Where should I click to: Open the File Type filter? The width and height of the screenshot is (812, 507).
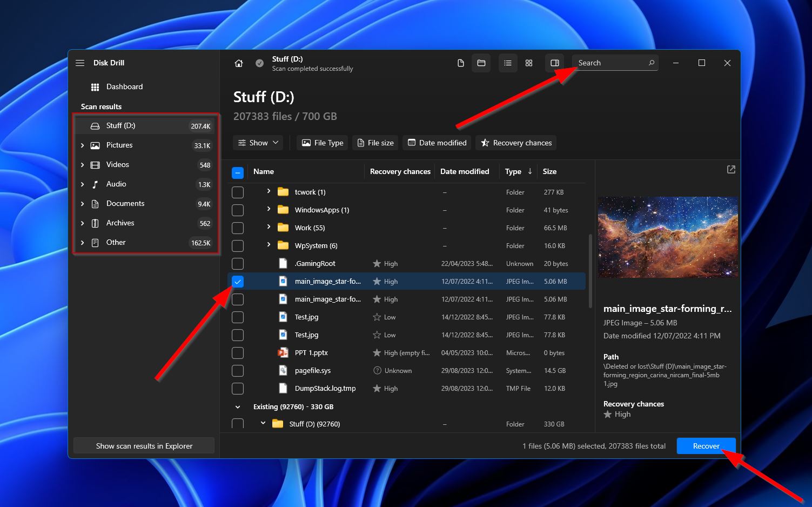click(323, 143)
